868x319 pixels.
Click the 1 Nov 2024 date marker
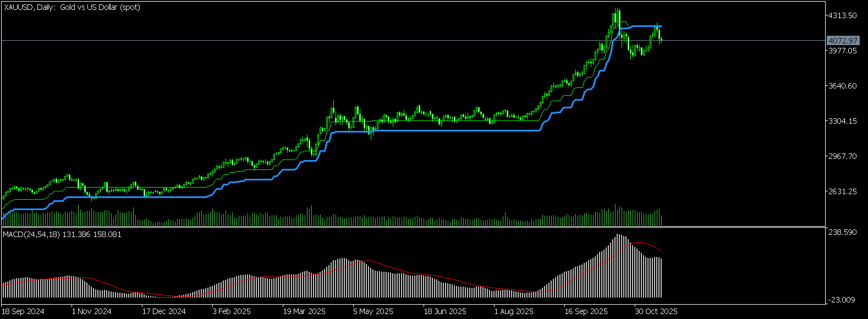tap(91, 311)
